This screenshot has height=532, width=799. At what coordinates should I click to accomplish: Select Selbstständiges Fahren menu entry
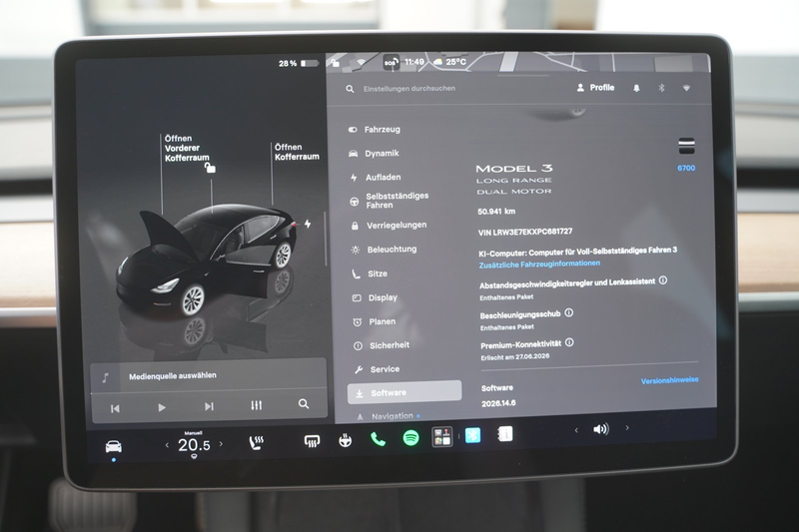pyautogui.click(x=390, y=200)
